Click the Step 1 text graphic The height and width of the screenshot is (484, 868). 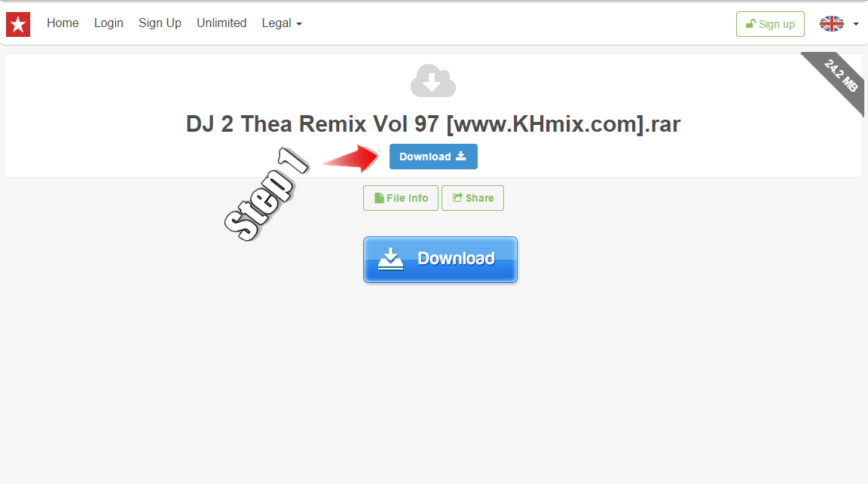[266, 194]
